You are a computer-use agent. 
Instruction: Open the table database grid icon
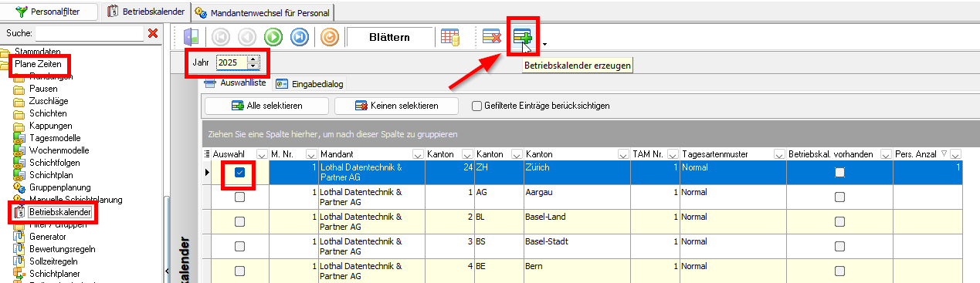click(x=449, y=36)
